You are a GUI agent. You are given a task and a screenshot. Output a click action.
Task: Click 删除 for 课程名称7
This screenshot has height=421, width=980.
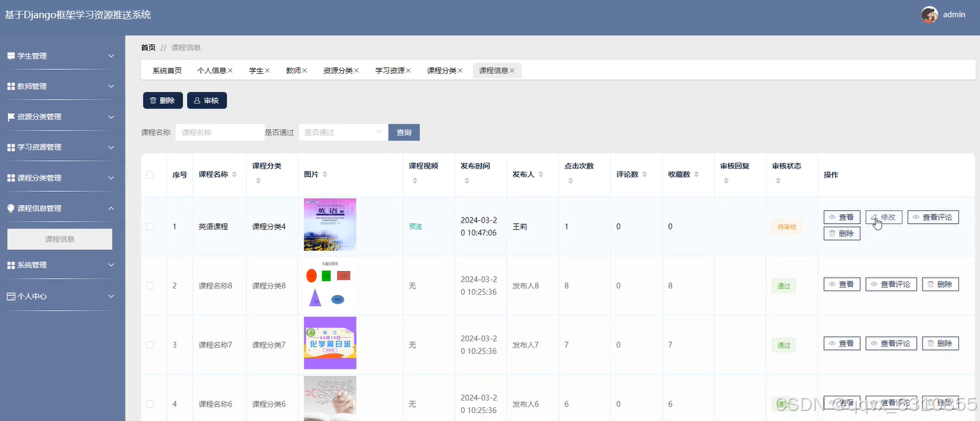click(x=940, y=343)
